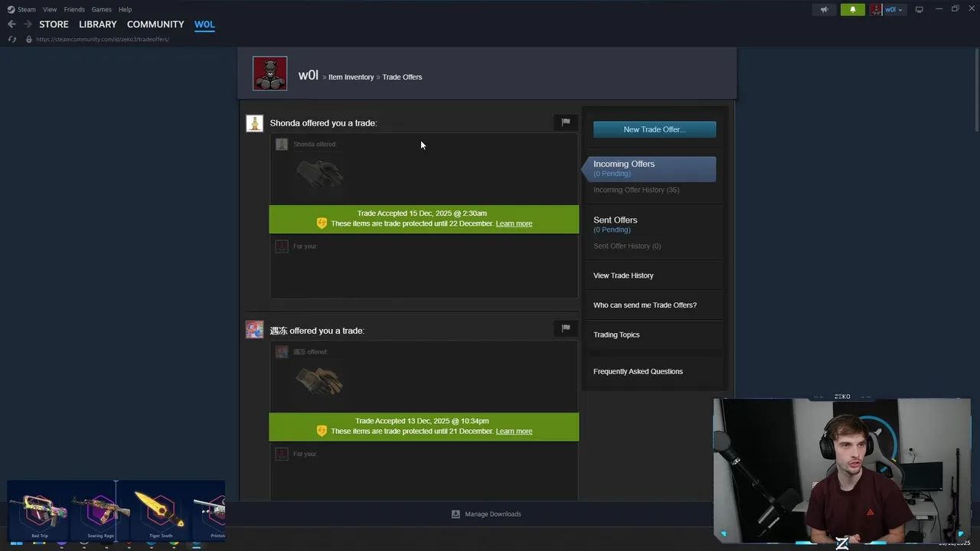
Task: Click 'Learn more' in the 21 December notice
Action: tap(514, 431)
